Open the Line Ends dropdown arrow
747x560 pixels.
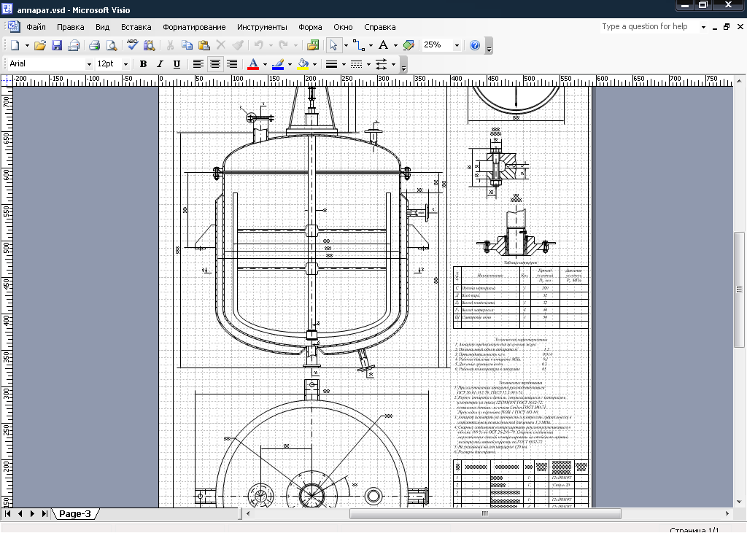[393, 64]
